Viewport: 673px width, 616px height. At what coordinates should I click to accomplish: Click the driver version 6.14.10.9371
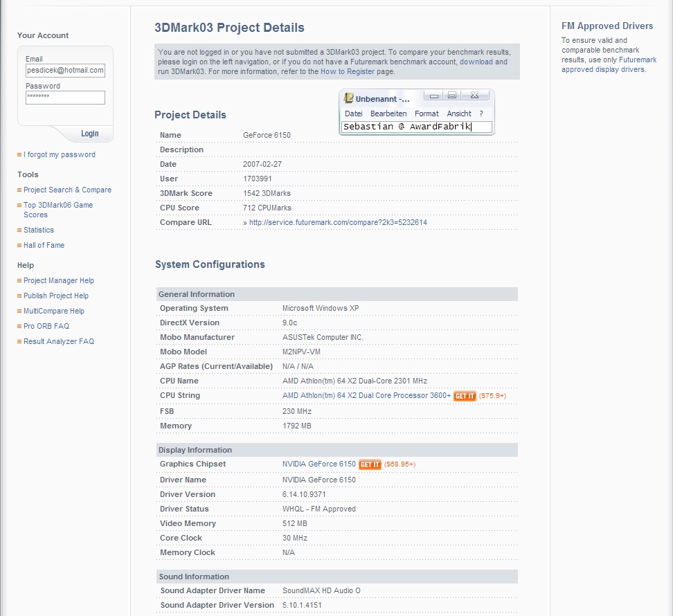[304, 494]
